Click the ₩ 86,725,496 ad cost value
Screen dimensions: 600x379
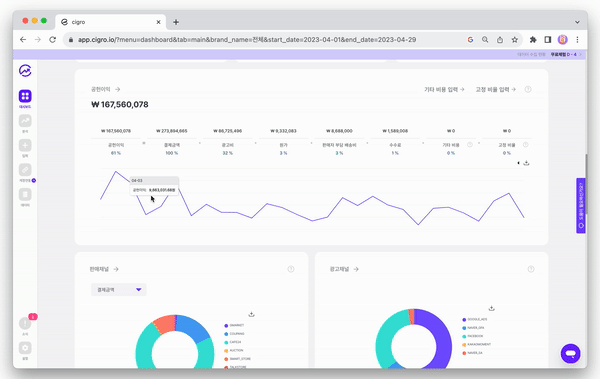pyautogui.click(x=228, y=131)
